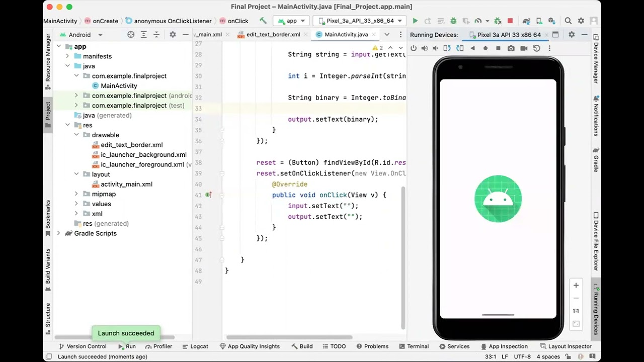Click the gutter icon at line 41
The image size is (644, 362).
click(x=208, y=195)
